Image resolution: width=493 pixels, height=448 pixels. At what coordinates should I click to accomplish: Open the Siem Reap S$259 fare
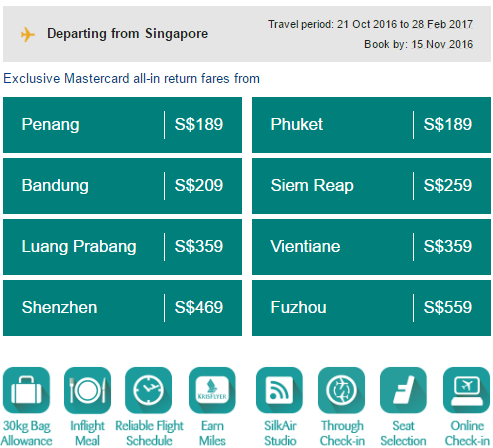pyautogui.click(x=371, y=186)
